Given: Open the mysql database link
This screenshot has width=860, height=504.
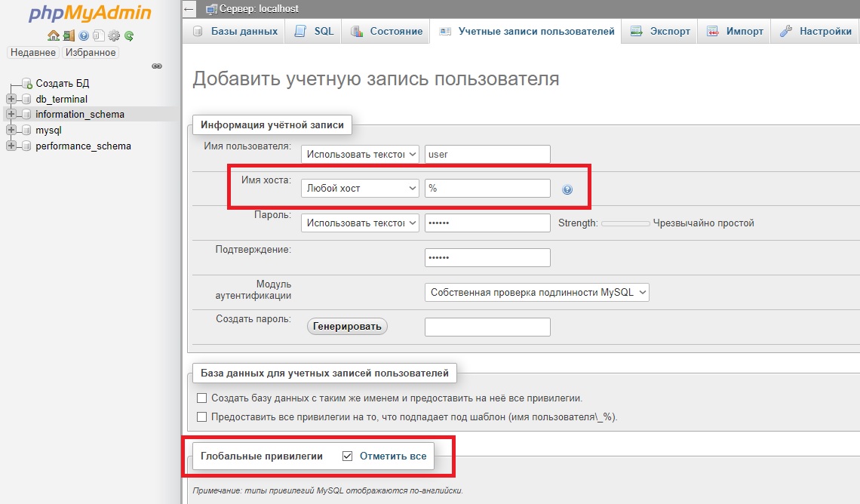Looking at the screenshot, I should click(x=49, y=130).
